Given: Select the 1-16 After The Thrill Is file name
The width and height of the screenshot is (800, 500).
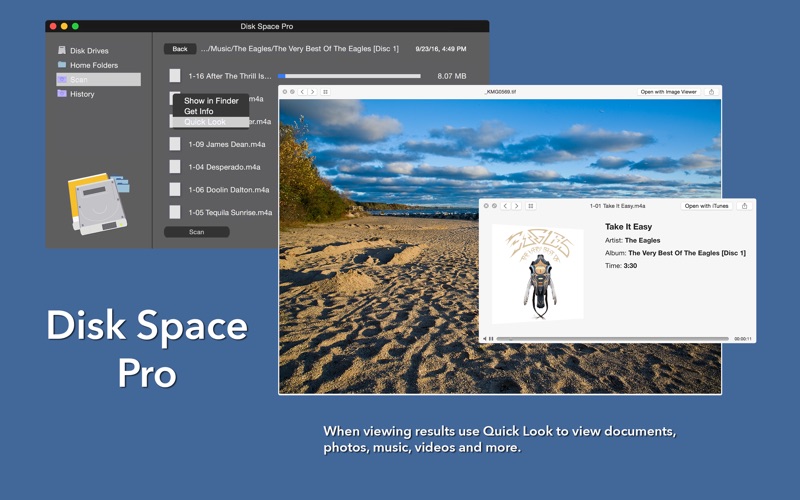Looking at the screenshot, I should [x=230, y=76].
